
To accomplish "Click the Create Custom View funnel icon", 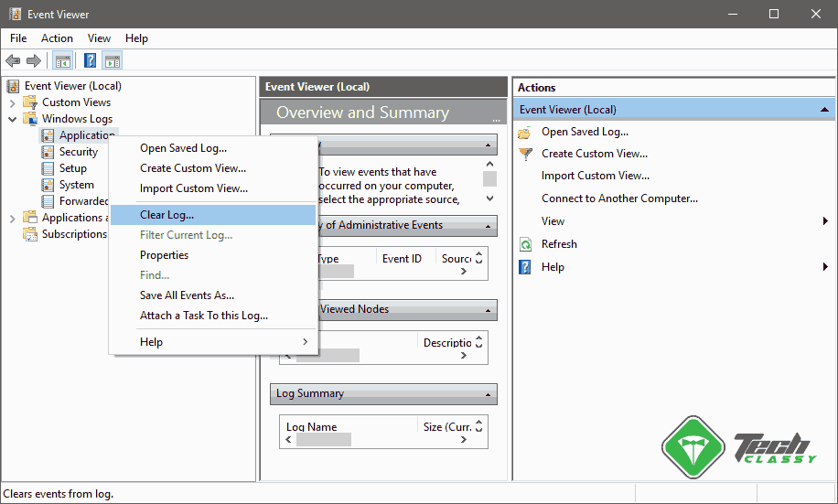I will 526,154.
